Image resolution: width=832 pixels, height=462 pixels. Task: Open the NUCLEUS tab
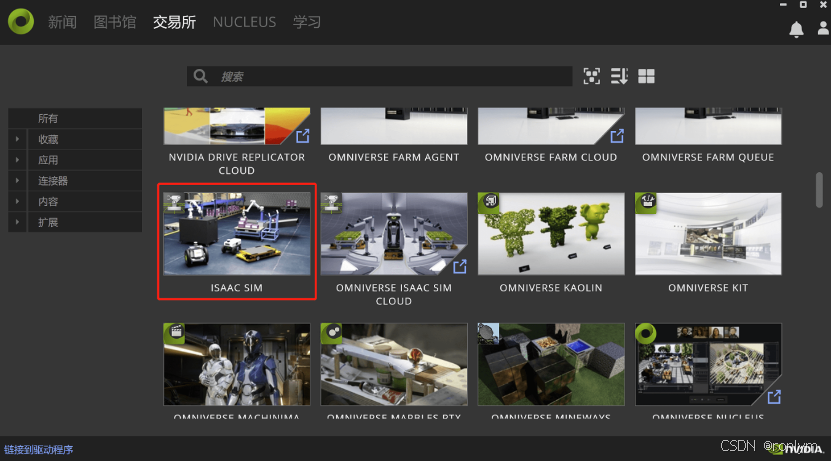244,22
